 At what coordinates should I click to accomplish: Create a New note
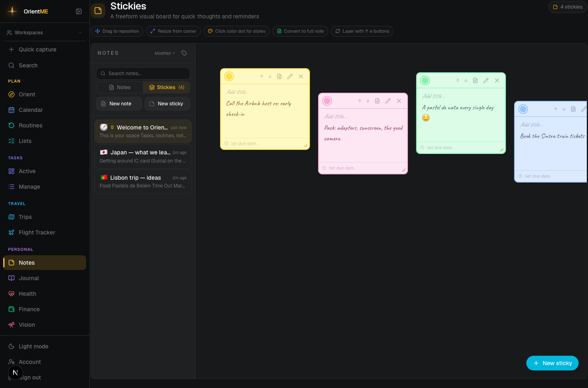tap(119, 104)
